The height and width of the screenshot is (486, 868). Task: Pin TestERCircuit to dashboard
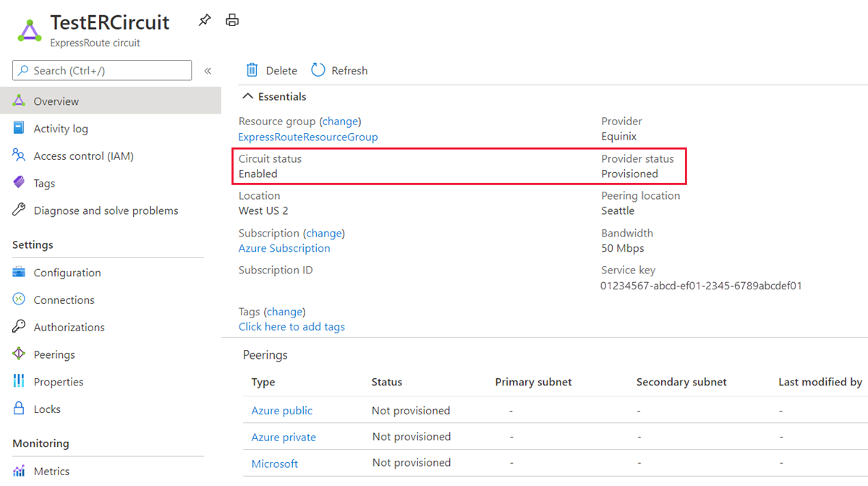[x=205, y=20]
